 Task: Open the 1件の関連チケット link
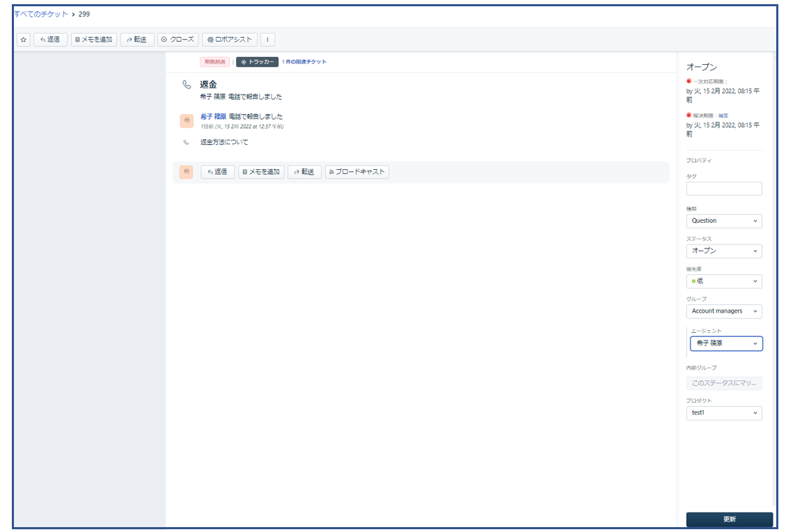point(304,62)
